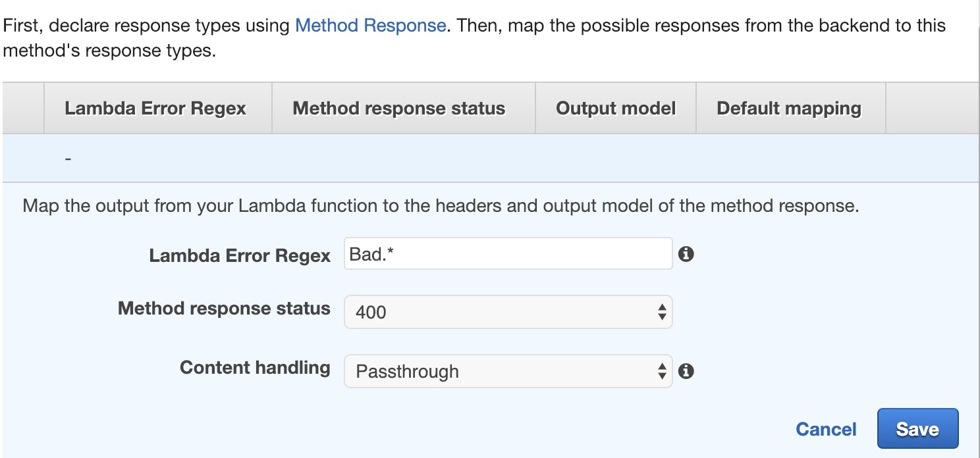Click the blank last header cell after Default mapping
Image resolution: width=980 pixels, height=458 pixels.
(x=933, y=109)
